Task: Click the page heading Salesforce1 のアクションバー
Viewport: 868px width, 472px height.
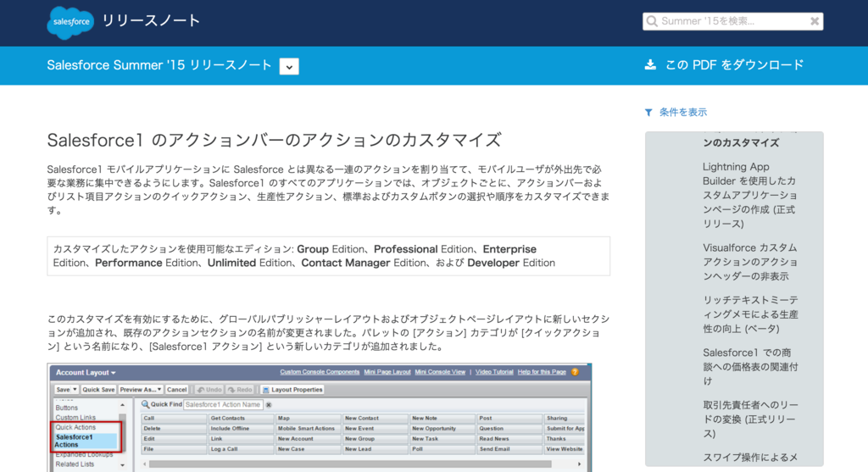Action: pyautogui.click(x=274, y=140)
